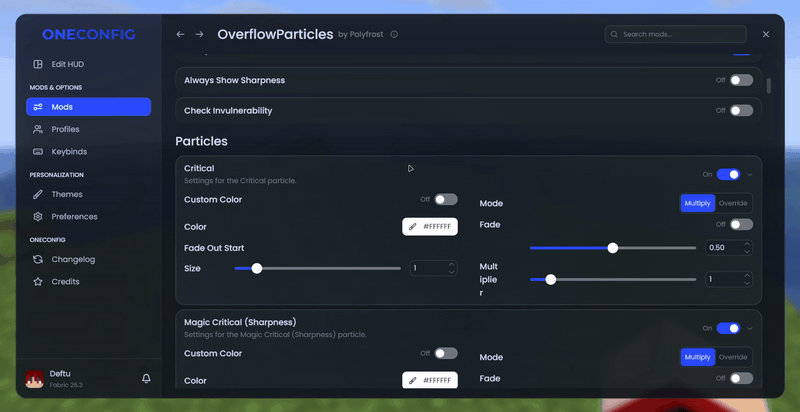This screenshot has height=412, width=800.
Task: Click the Deftu player avatar
Action: click(35, 379)
